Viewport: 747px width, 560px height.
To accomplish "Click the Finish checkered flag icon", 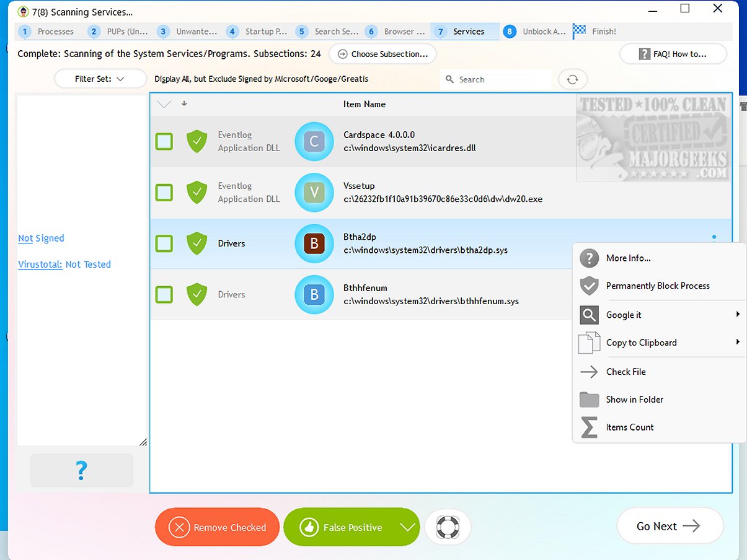I will point(580,31).
